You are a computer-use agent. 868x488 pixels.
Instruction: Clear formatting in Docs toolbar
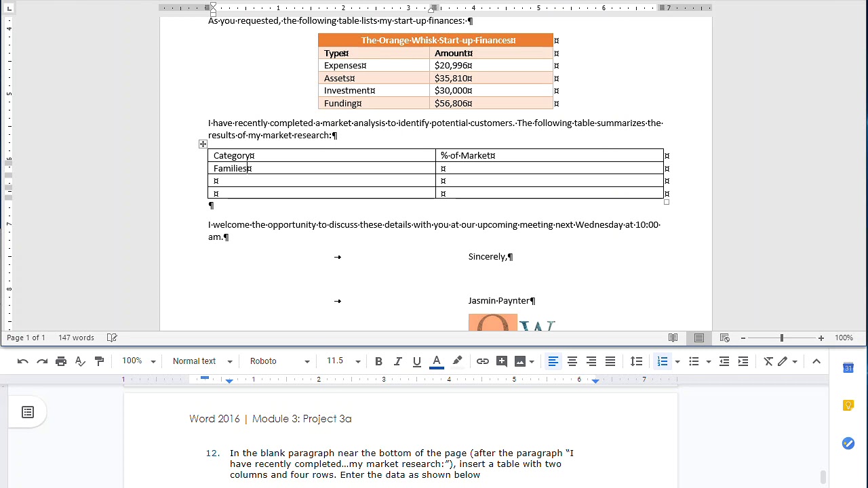point(768,361)
